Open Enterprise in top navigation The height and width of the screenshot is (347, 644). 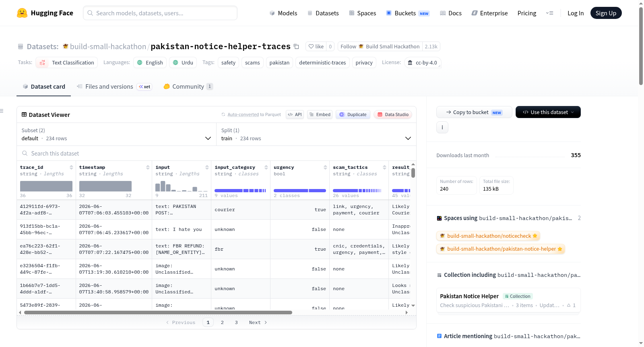[x=489, y=13]
